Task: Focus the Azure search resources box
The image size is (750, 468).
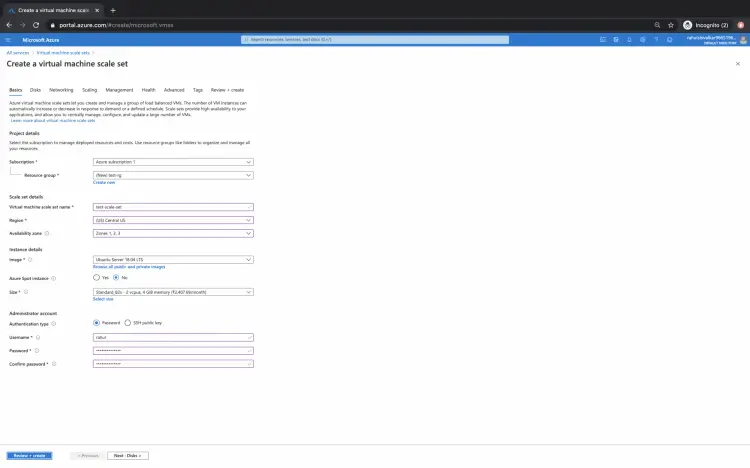Action: point(375,40)
